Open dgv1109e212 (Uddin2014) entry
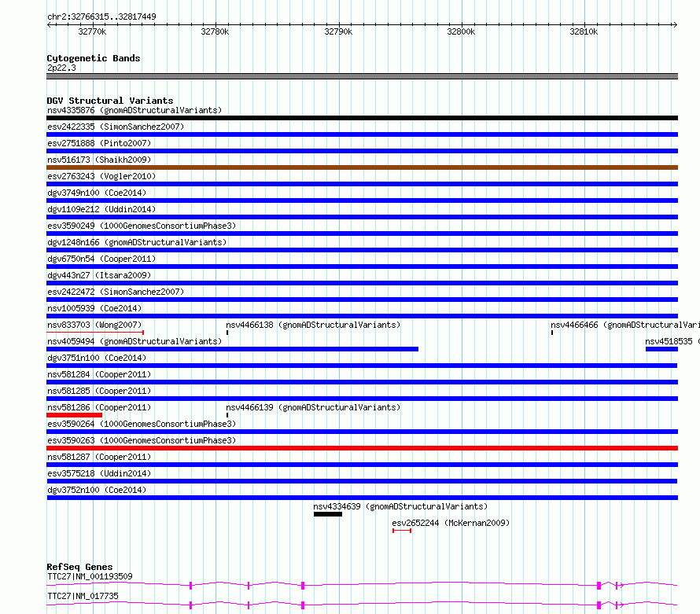This screenshot has width=700, height=614. 101,209
